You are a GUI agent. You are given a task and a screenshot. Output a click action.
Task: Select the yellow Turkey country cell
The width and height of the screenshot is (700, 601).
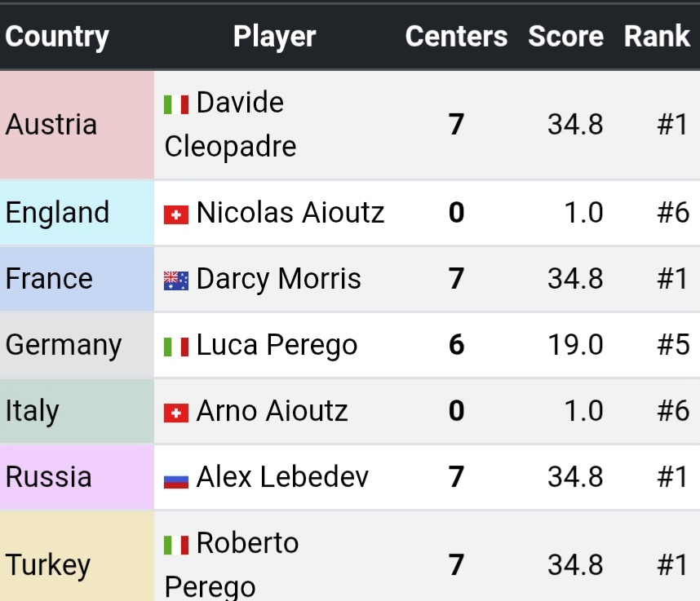click(77, 564)
